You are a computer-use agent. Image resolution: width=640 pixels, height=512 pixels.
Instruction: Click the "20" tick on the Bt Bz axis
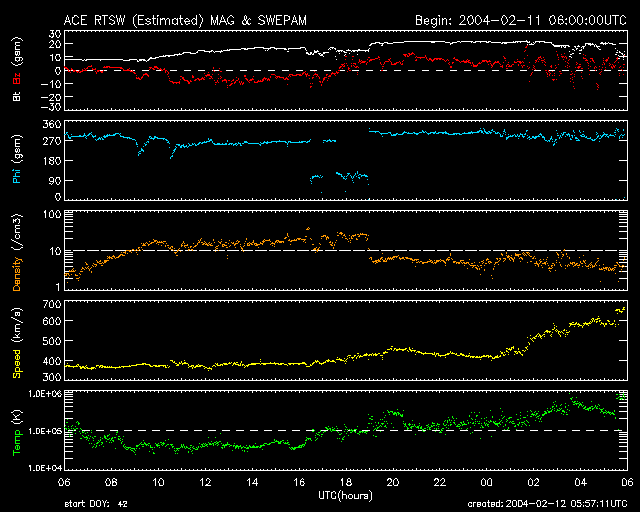[55, 45]
